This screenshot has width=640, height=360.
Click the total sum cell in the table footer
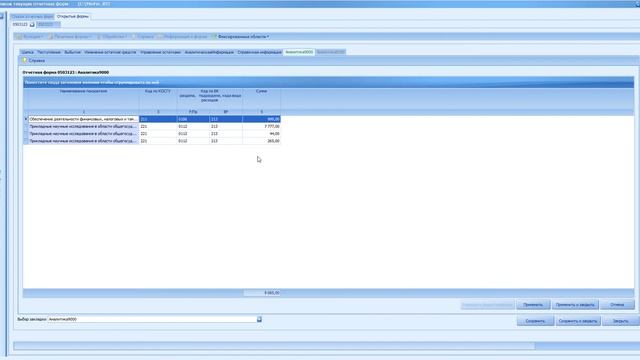(x=262, y=293)
